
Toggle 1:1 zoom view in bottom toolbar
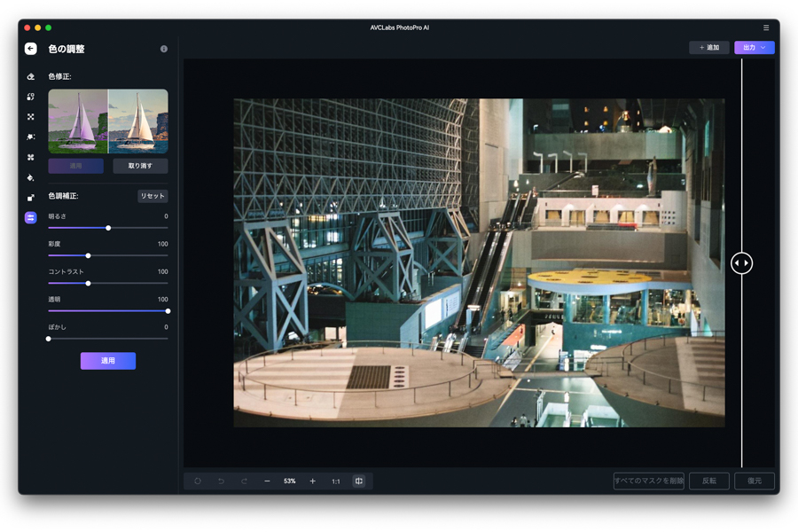[335, 481]
